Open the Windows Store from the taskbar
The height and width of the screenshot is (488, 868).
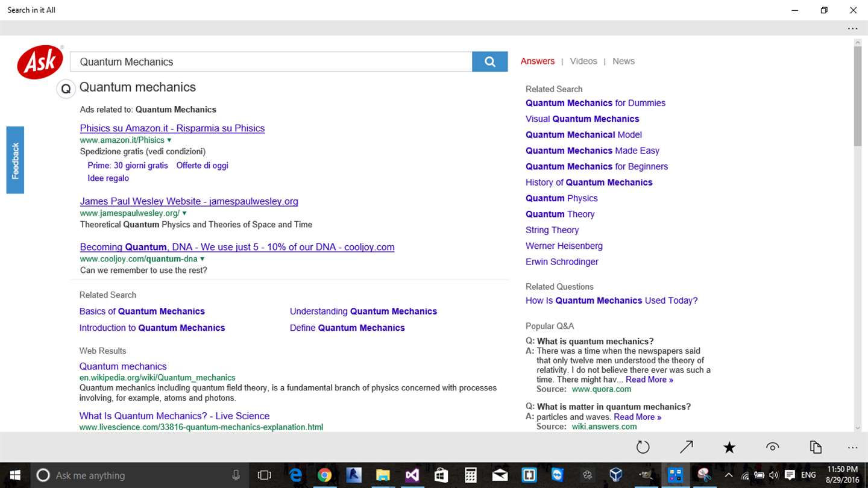pos(441,475)
